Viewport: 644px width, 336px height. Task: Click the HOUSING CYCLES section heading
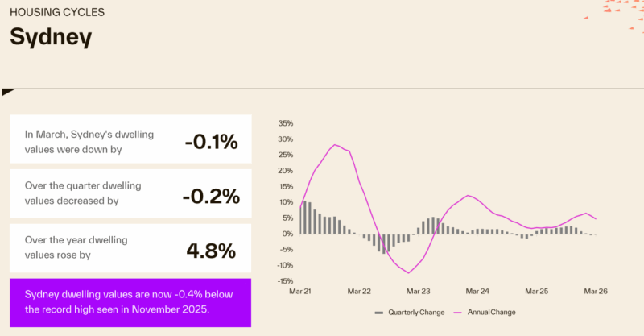pyautogui.click(x=57, y=13)
